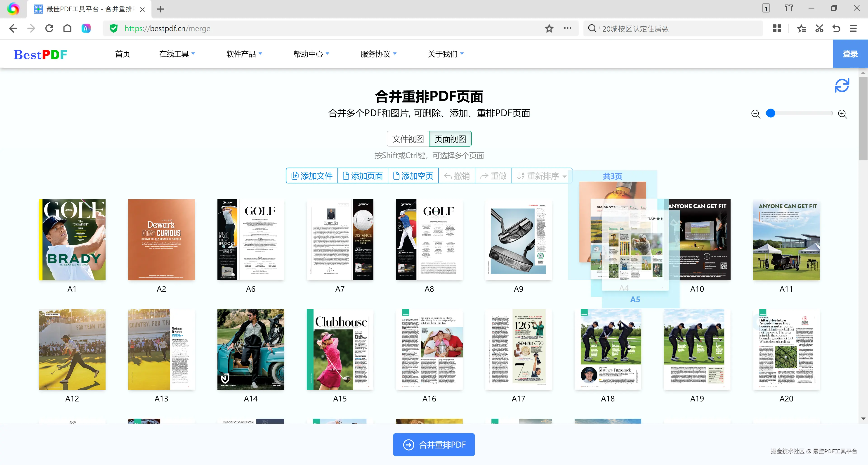Bookmark page with the star icon
The image size is (868, 465).
[x=549, y=28]
